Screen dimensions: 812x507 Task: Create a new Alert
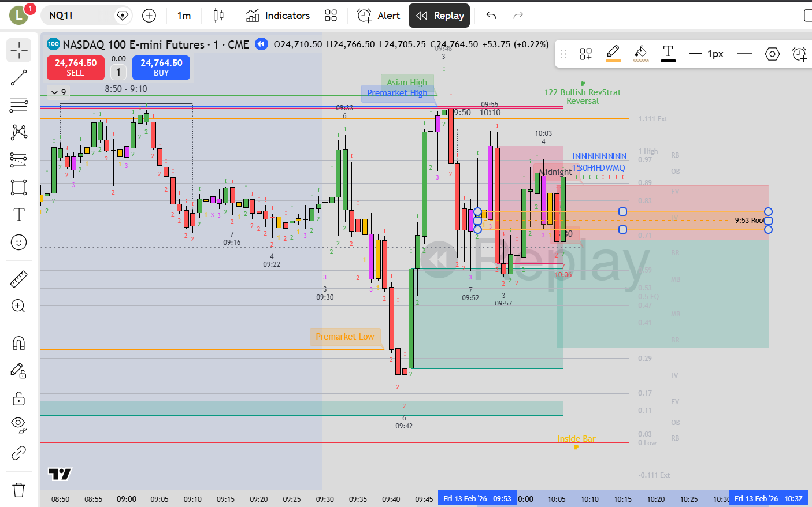point(379,16)
